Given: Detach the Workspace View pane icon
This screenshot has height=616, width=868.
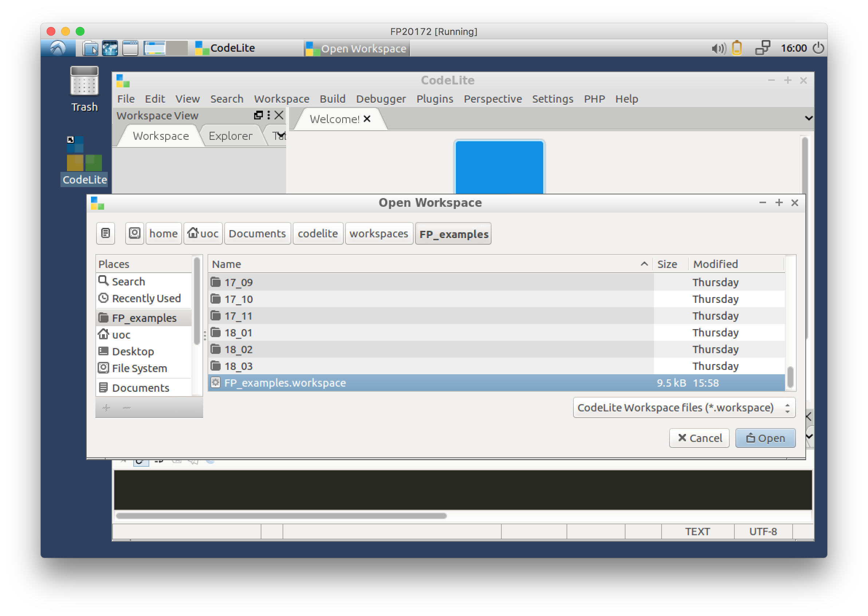Looking at the screenshot, I should (258, 115).
